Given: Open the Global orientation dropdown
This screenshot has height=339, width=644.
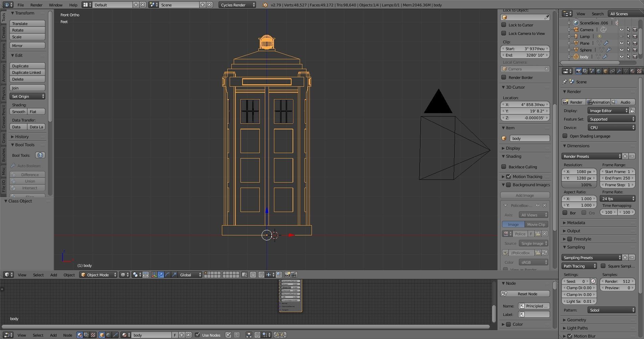Looking at the screenshot, I should (x=190, y=275).
